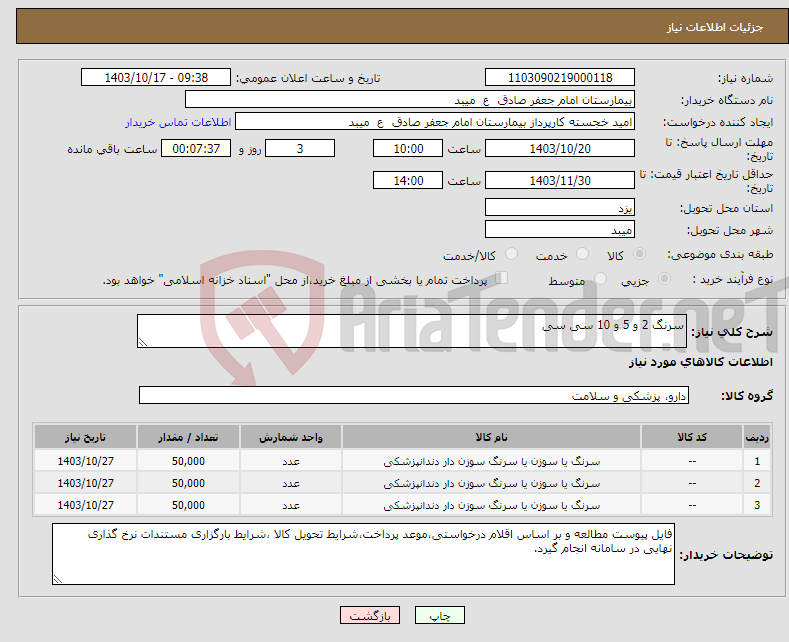Click the واحد شمارش column header

click(291, 437)
